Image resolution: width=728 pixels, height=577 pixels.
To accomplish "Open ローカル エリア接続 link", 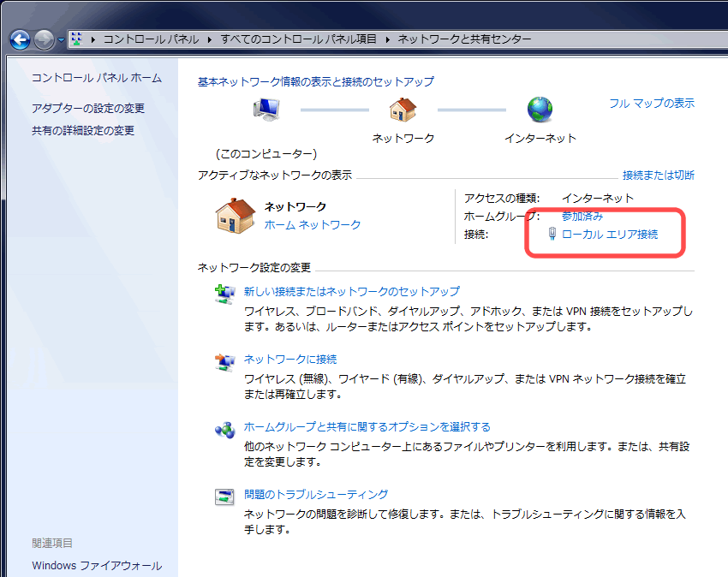I will coord(610,235).
